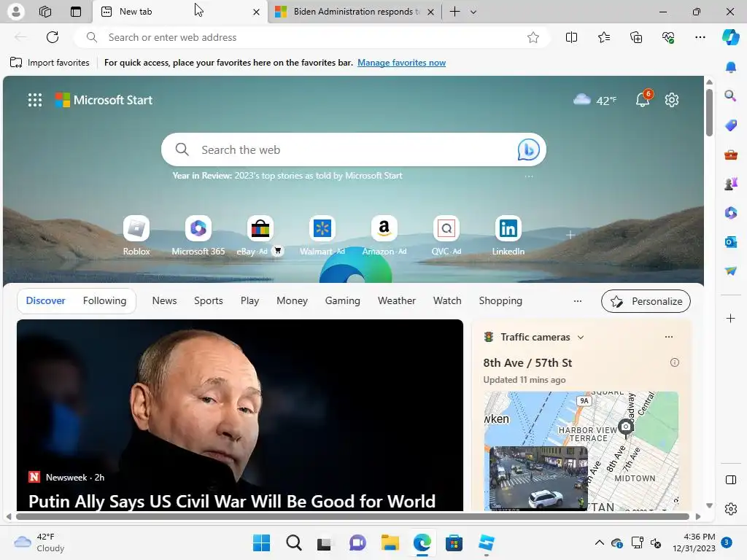Switch to the Biden Administration tab
The image size is (747, 560).
[355, 12]
